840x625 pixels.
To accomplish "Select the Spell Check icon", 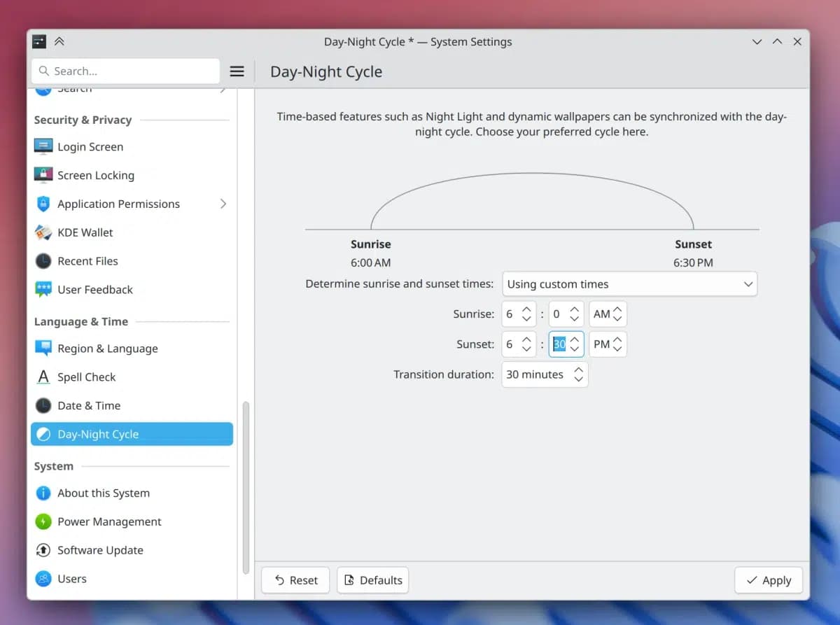I will [x=43, y=377].
